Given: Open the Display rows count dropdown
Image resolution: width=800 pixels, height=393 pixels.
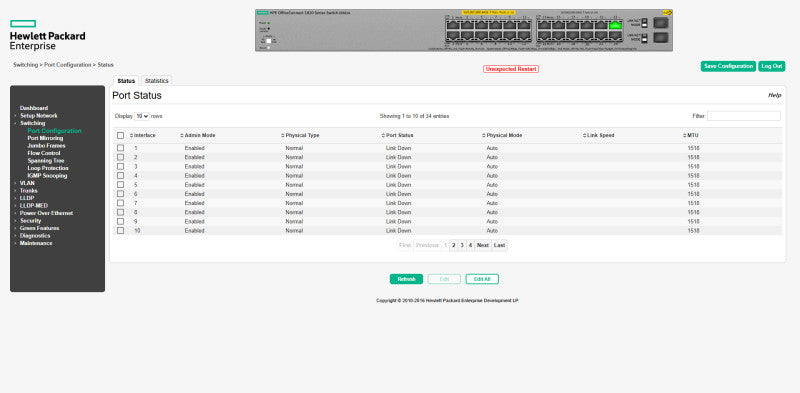Looking at the screenshot, I should 142,116.
